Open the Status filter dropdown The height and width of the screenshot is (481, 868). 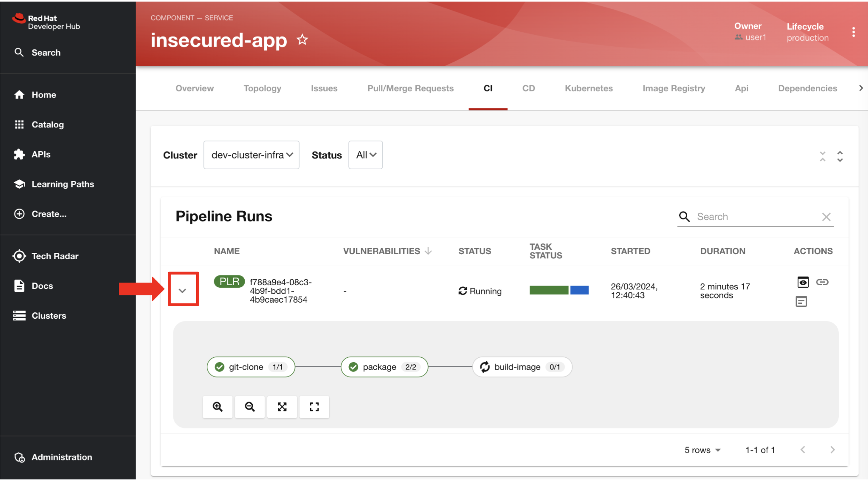point(365,155)
